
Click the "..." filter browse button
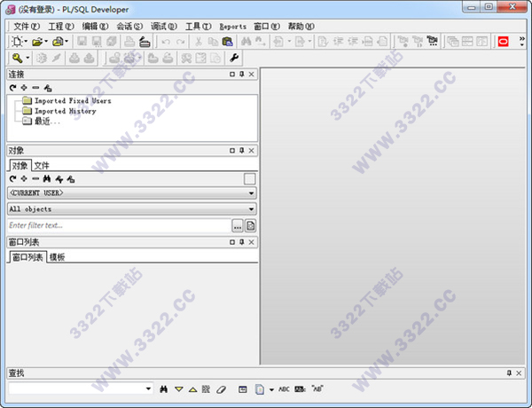pos(238,225)
